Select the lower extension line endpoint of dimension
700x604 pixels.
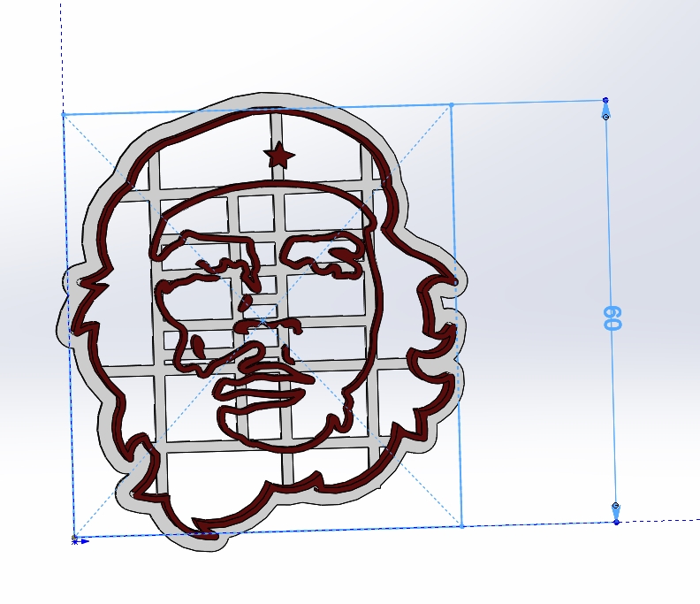[x=617, y=523]
